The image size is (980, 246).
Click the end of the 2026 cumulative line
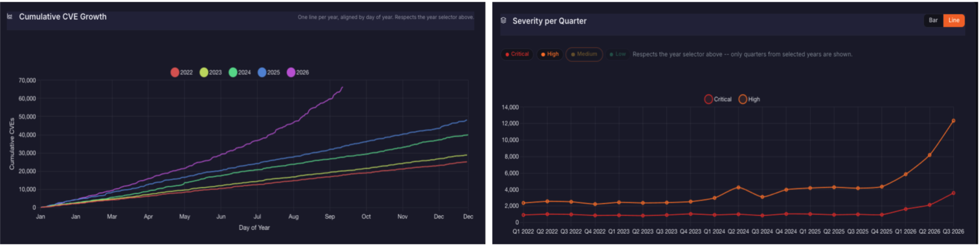(x=342, y=87)
